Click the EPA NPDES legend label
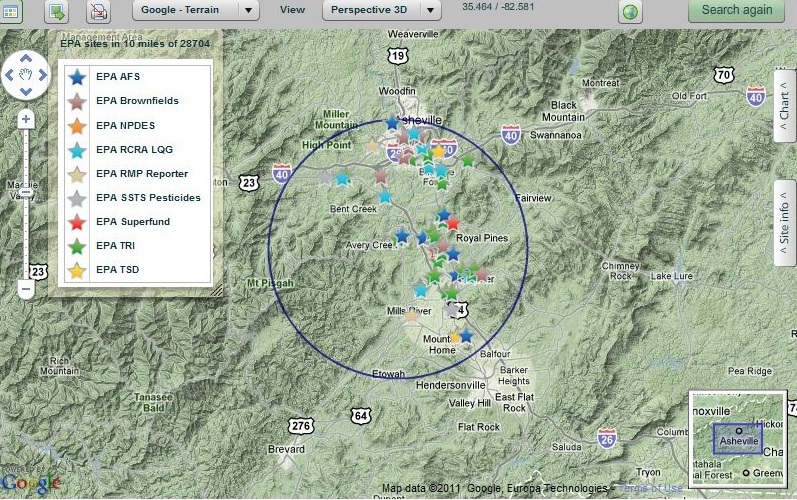 click(126, 125)
